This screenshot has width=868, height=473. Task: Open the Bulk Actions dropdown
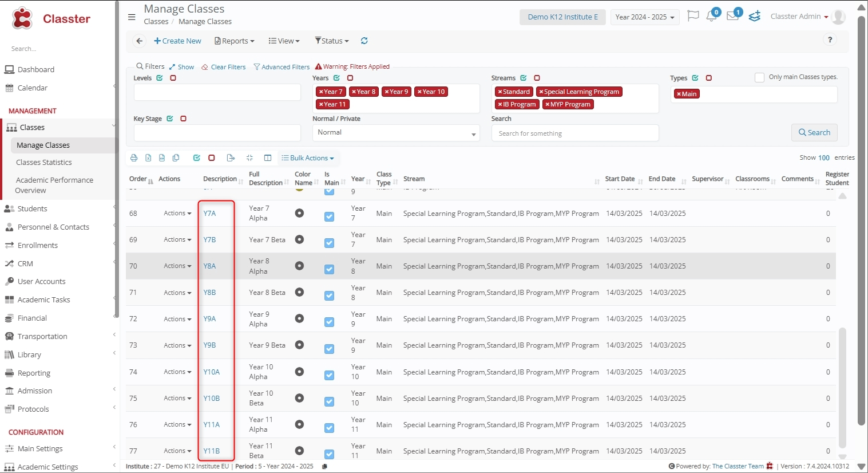[308, 158]
